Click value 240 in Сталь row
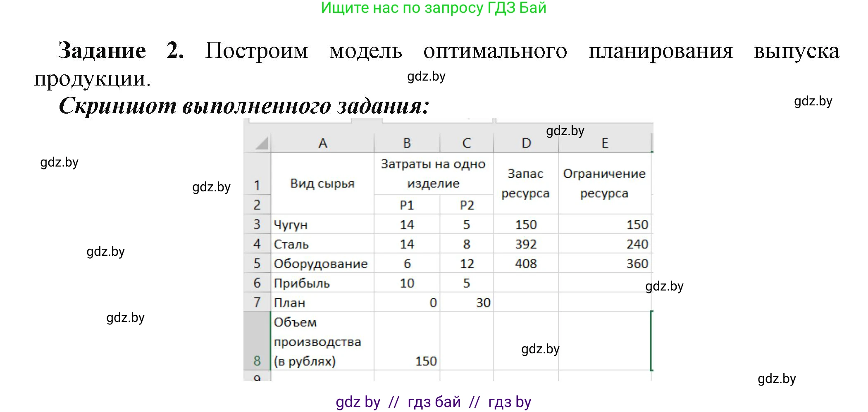 (605, 244)
